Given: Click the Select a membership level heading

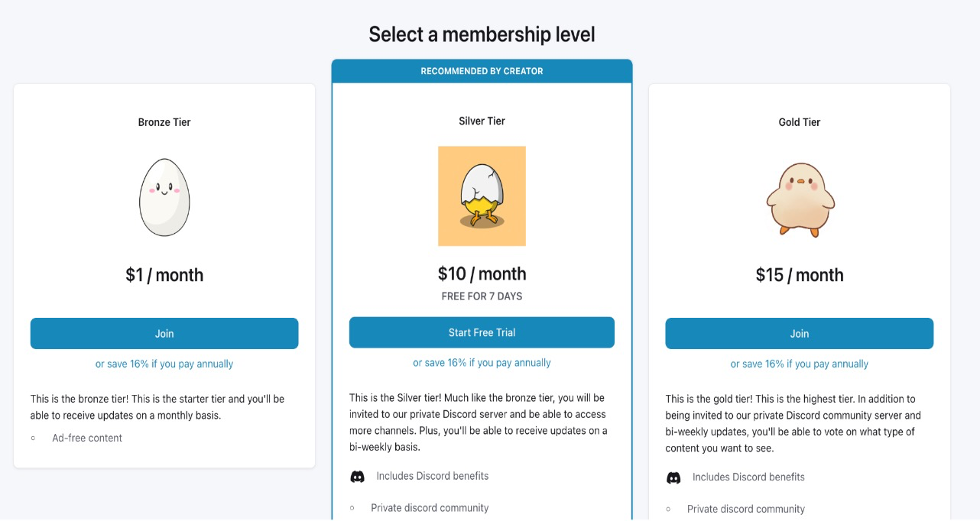Looking at the screenshot, I should (x=482, y=34).
